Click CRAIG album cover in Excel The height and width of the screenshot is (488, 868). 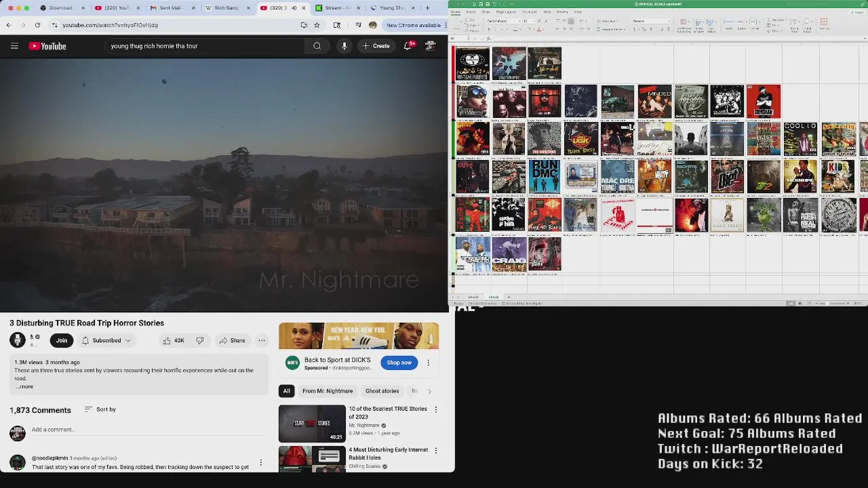pos(509,254)
